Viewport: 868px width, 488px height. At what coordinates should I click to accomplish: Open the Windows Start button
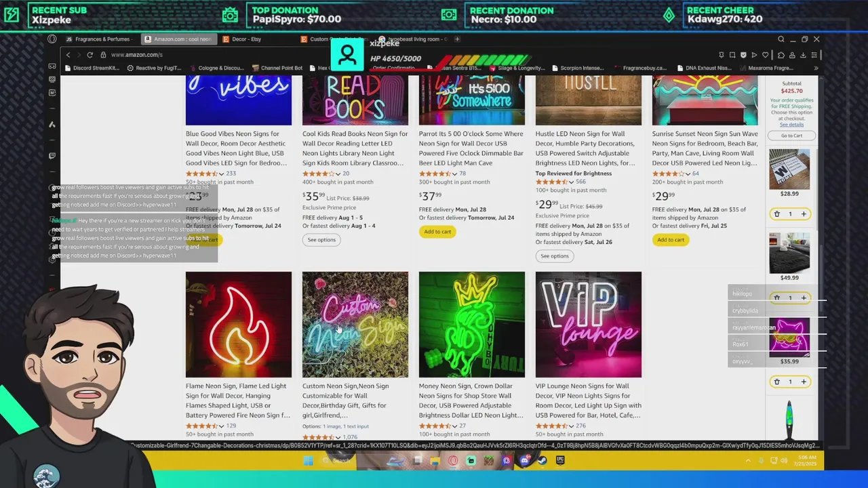pos(308,461)
